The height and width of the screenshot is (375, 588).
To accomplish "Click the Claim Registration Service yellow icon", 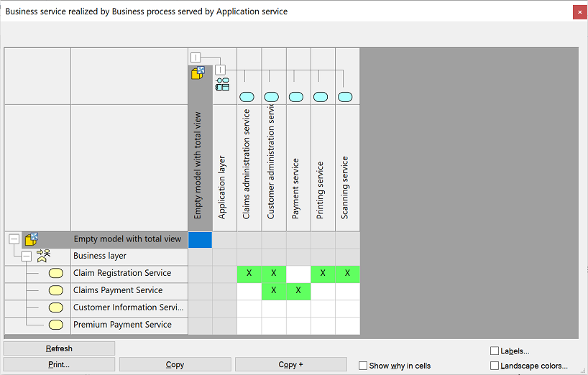I will tap(56, 273).
